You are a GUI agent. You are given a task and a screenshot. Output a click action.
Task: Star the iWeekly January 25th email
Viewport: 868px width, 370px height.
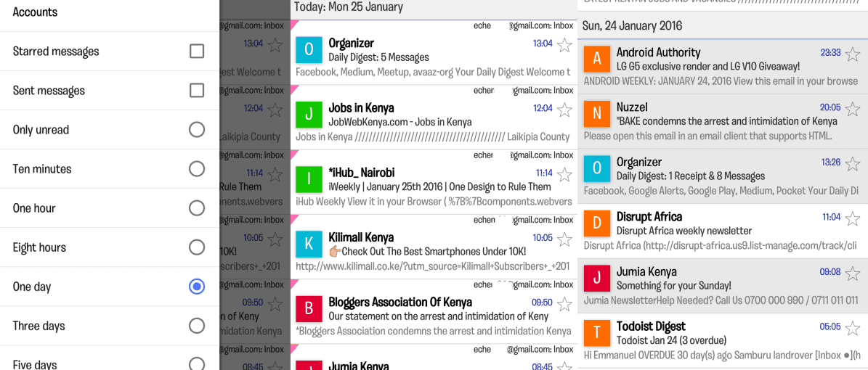564,174
